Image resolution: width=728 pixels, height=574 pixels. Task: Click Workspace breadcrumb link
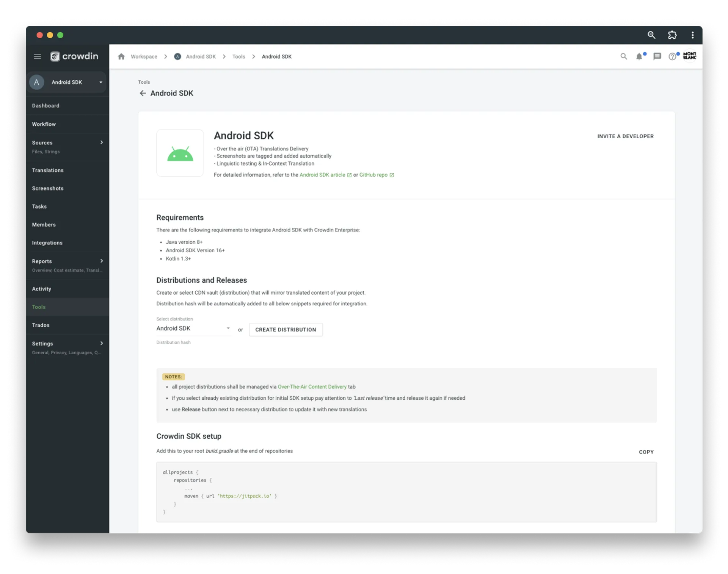(144, 56)
